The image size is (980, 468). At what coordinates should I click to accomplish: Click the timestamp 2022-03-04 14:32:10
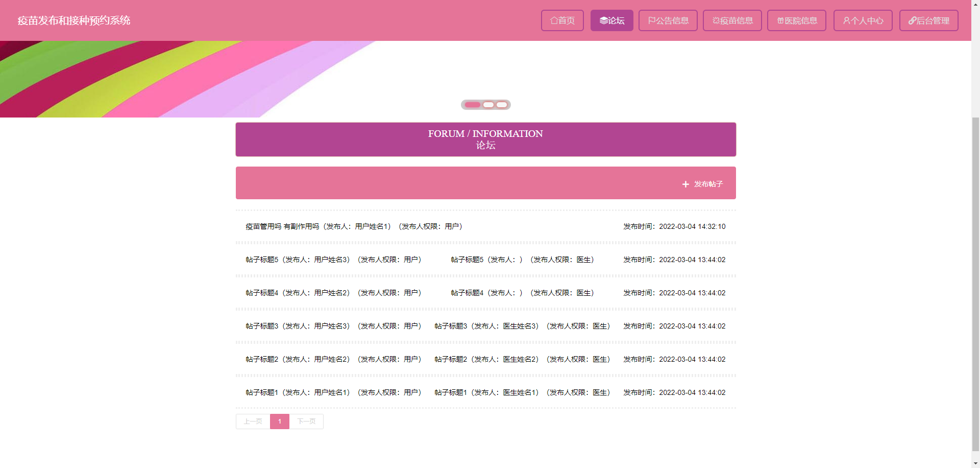(x=692, y=226)
